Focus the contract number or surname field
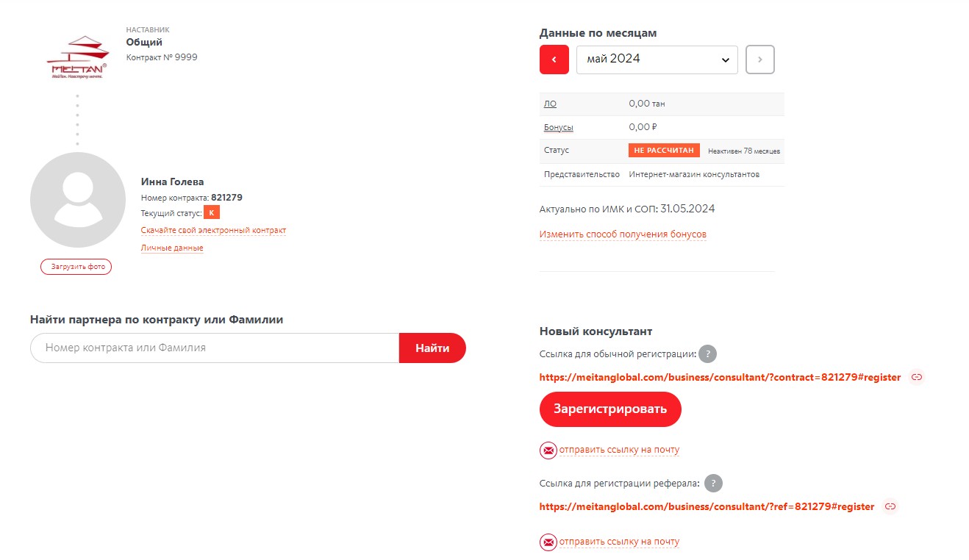Image resolution: width=969 pixels, height=560 pixels. click(215, 348)
